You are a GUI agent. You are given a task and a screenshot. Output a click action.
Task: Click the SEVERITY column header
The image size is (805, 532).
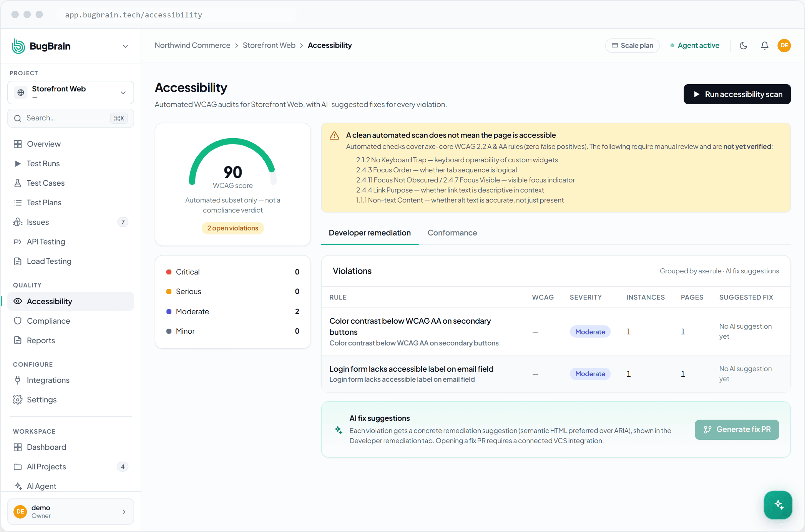point(586,297)
